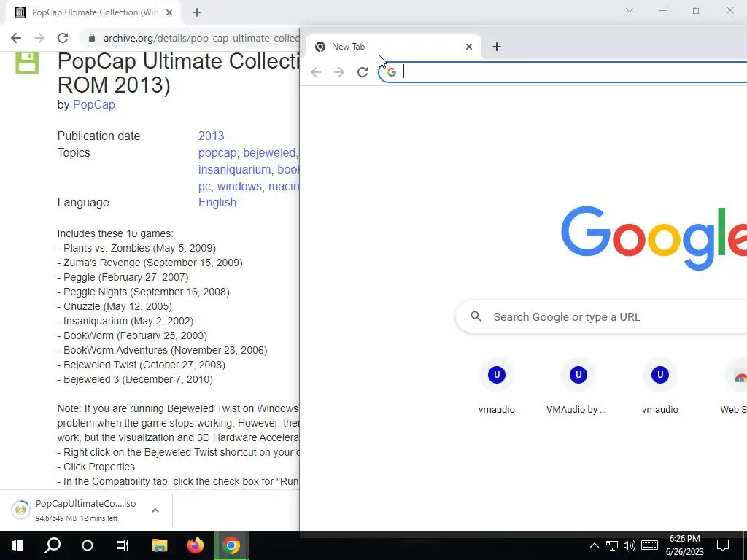Click the text Plants vs. Zombies (May 5, 2009)
The height and width of the screenshot is (560, 747).
click(x=139, y=248)
